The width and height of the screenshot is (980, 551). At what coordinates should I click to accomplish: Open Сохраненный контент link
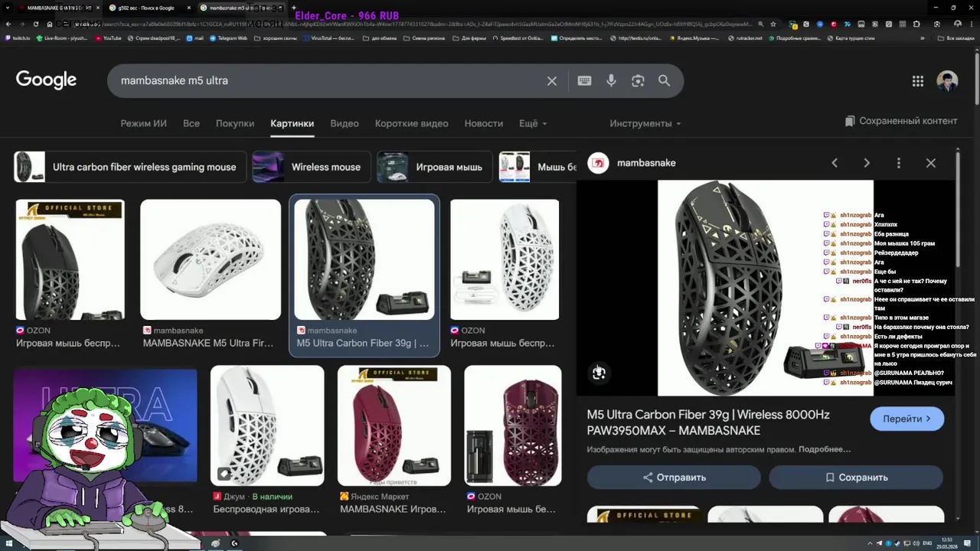[900, 121]
